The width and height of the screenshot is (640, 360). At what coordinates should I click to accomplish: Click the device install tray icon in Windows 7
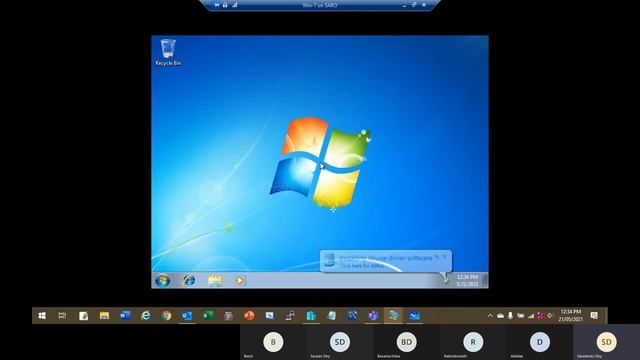tap(445, 280)
